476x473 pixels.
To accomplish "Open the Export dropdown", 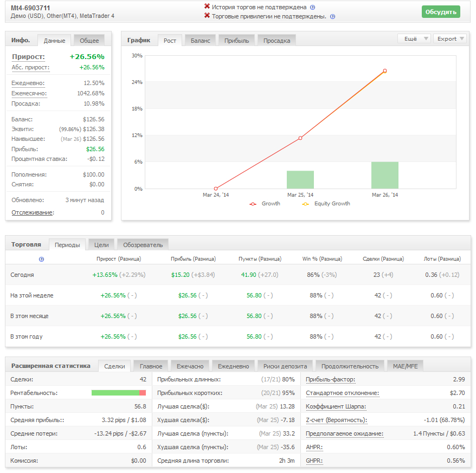I will click(450, 38).
